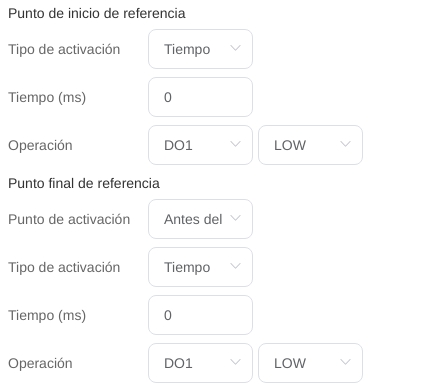The image size is (432, 392).
Task: Click the 'Punto de activación' label
Action: coord(69,220)
